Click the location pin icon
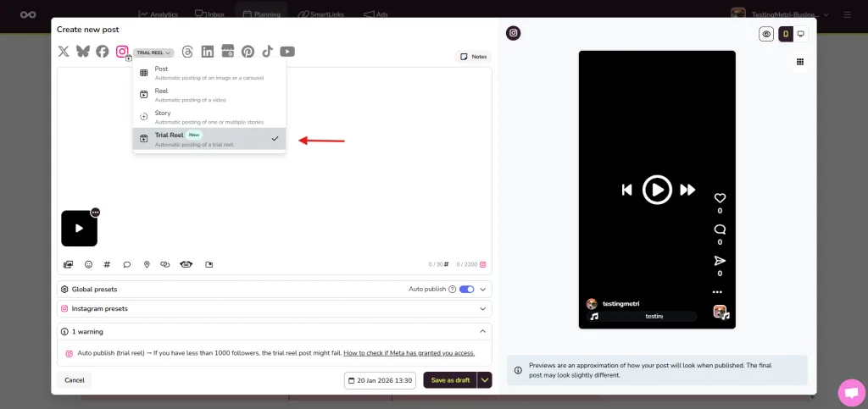Image resolution: width=868 pixels, height=409 pixels. coord(147,264)
